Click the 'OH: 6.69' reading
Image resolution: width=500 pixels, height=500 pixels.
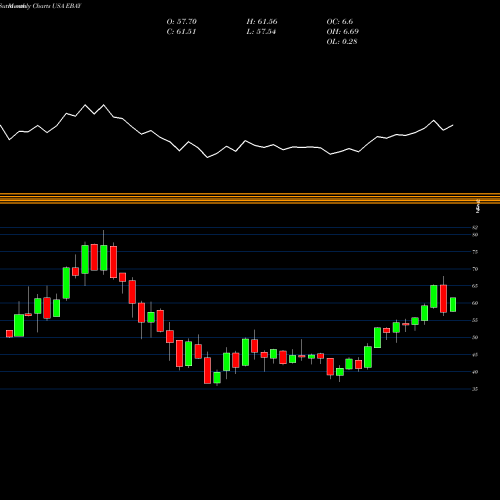(343, 31)
